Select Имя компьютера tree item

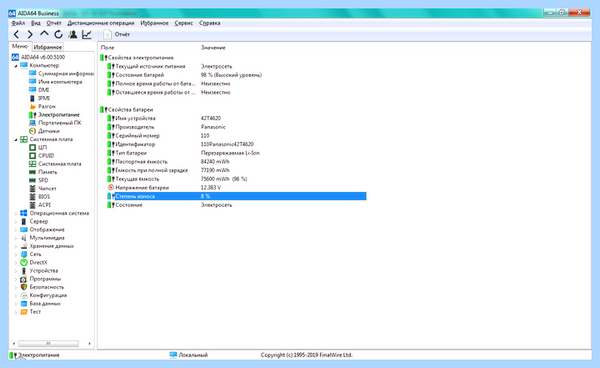click(55, 82)
